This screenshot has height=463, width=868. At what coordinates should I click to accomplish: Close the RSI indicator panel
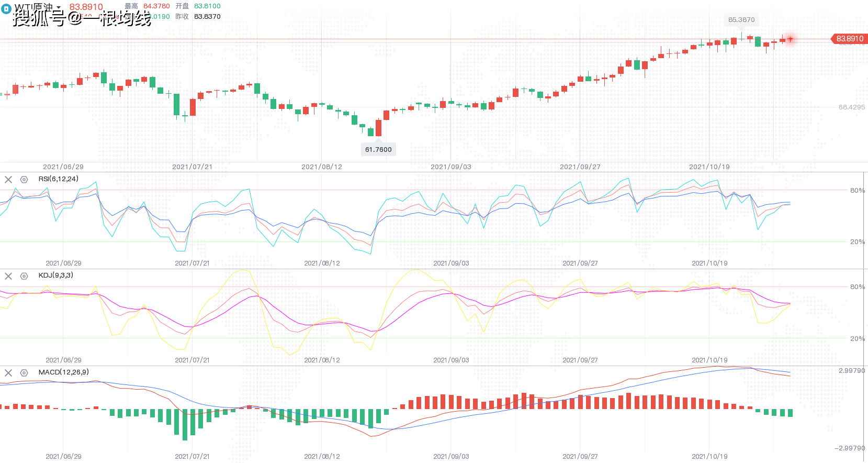[8, 179]
